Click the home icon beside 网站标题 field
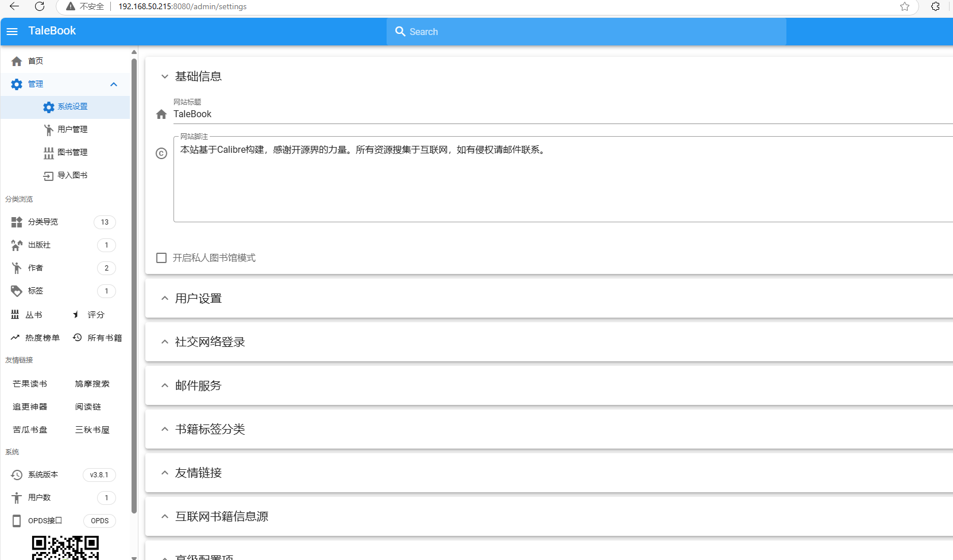This screenshot has height=560, width=953. pyautogui.click(x=161, y=114)
